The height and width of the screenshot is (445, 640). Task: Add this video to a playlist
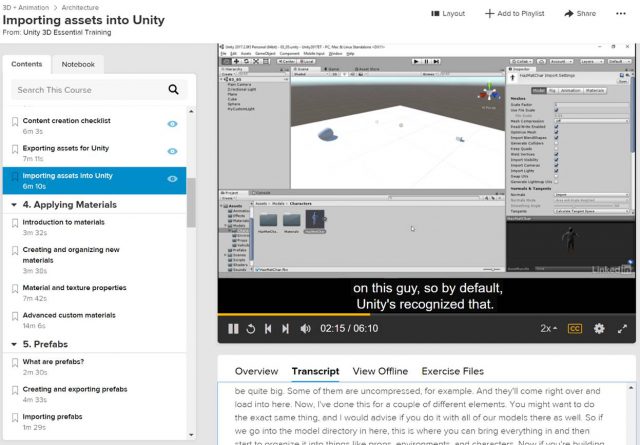click(514, 13)
